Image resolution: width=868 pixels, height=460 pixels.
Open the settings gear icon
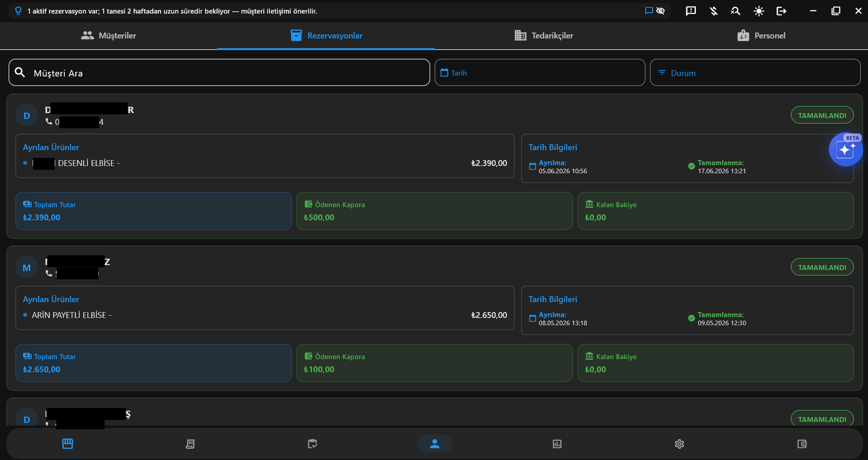coord(679,444)
